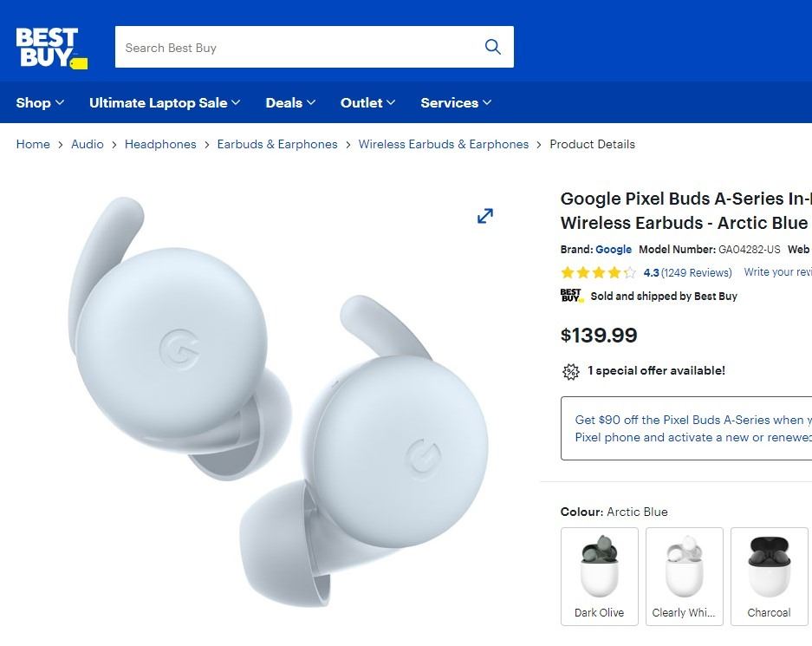
Task: Go to Home breadcrumb link
Action: 33,144
